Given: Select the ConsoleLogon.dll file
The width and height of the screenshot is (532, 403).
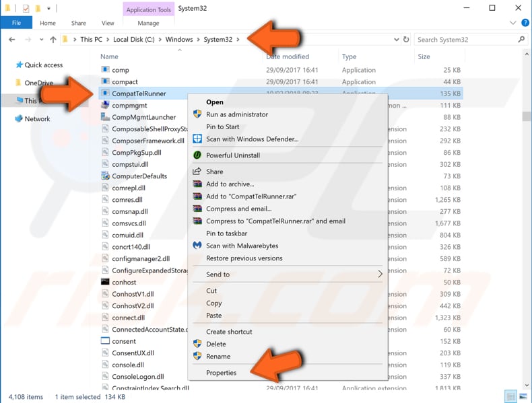Looking at the screenshot, I should (x=138, y=376).
